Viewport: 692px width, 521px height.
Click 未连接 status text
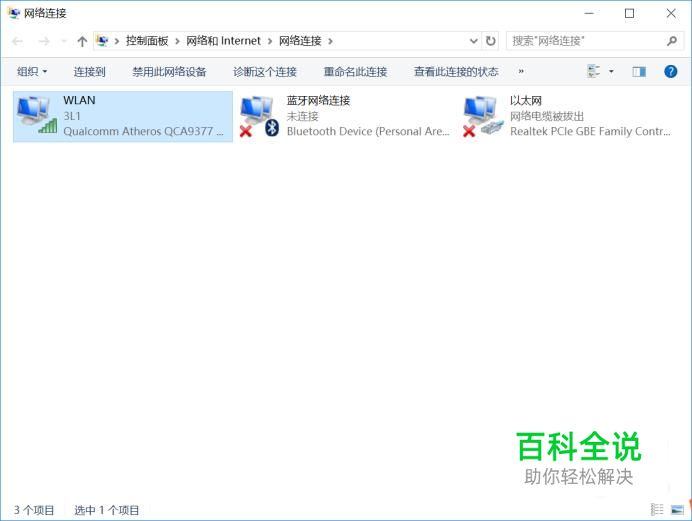[x=302, y=116]
